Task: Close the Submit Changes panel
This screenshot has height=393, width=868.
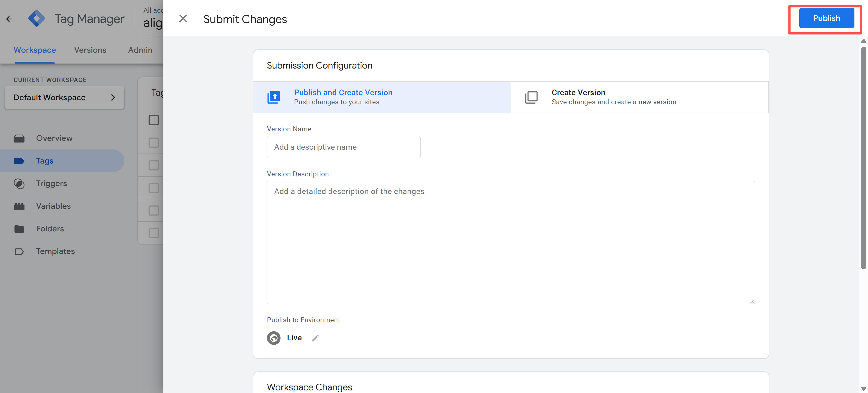Action: pyautogui.click(x=183, y=19)
